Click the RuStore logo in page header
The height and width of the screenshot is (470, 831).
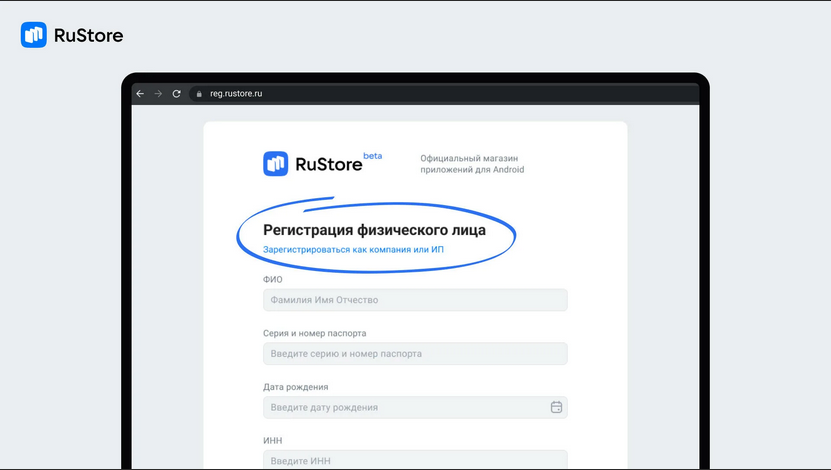point(72,35)
